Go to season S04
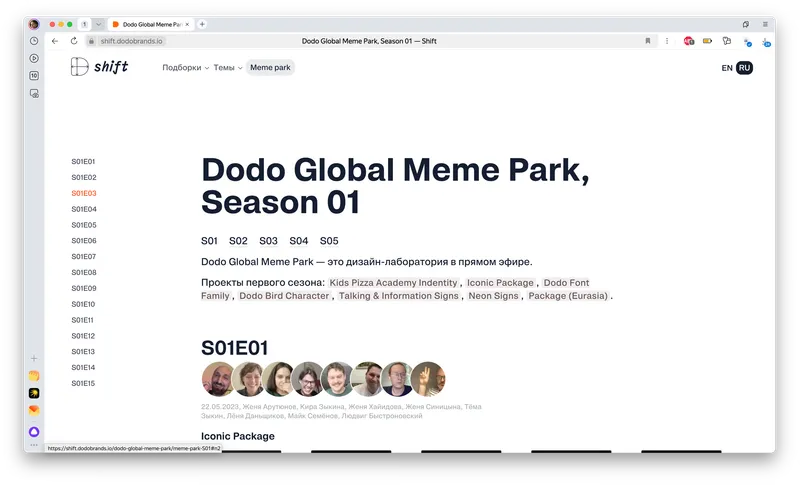The image size is (800, 485). pyautogui.click(x=299, y=241)
